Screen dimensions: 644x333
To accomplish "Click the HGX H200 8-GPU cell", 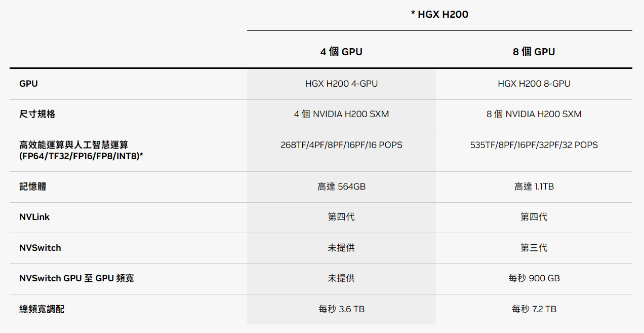I will click(x=534, y=84).
